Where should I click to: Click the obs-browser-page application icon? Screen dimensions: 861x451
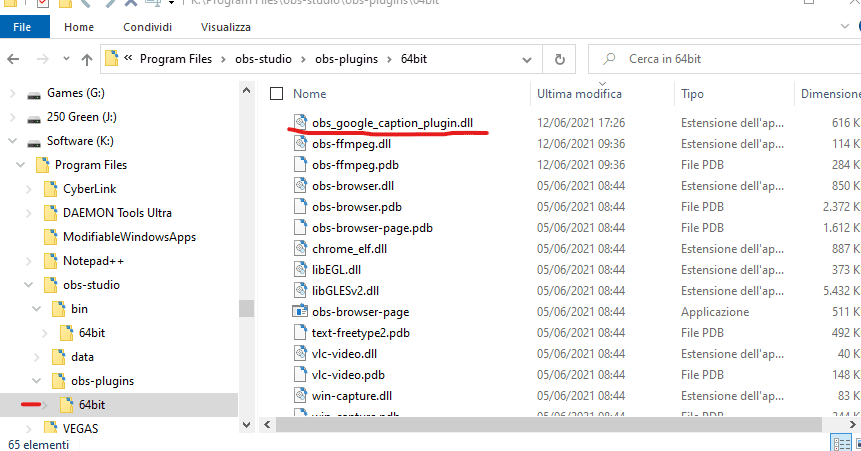(300, 311)
